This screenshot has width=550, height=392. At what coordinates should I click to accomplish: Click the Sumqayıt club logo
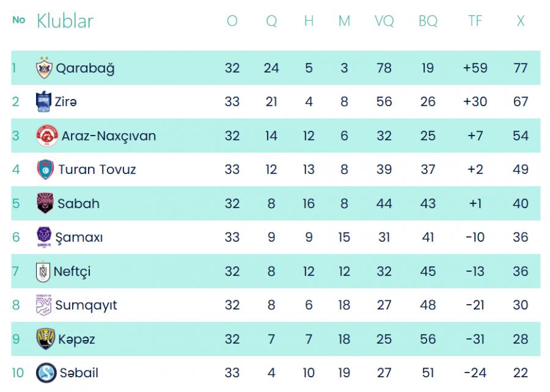point(44,305)
